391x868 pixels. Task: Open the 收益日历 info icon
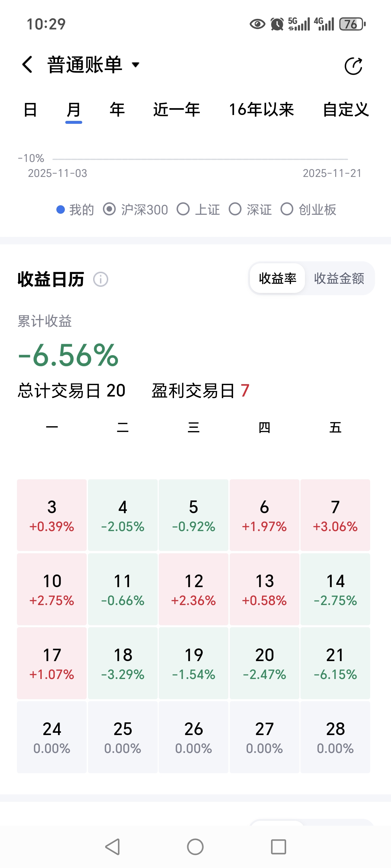[x=100, y=279]
